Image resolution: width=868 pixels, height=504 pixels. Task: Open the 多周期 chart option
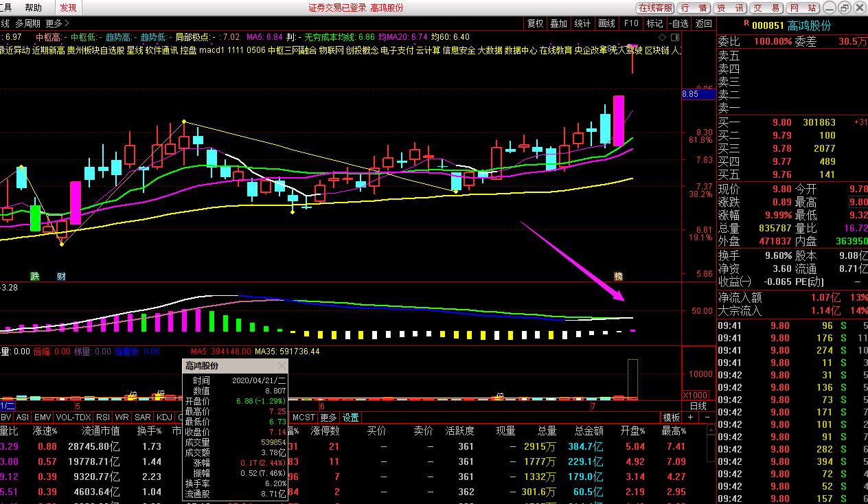point(28,23)
